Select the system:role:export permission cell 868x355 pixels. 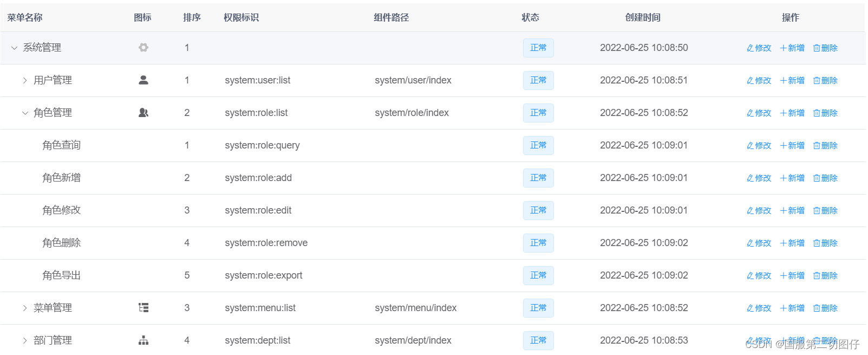[264, 275]
